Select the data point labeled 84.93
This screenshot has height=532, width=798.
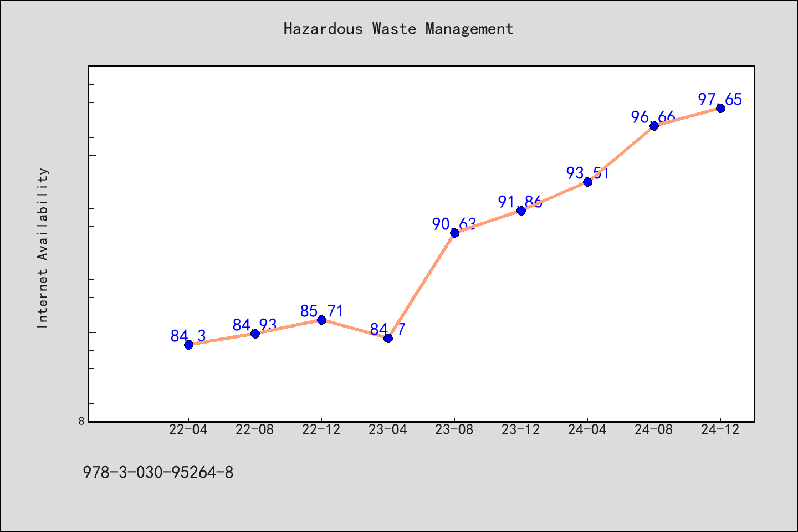(x=255, y=334)
